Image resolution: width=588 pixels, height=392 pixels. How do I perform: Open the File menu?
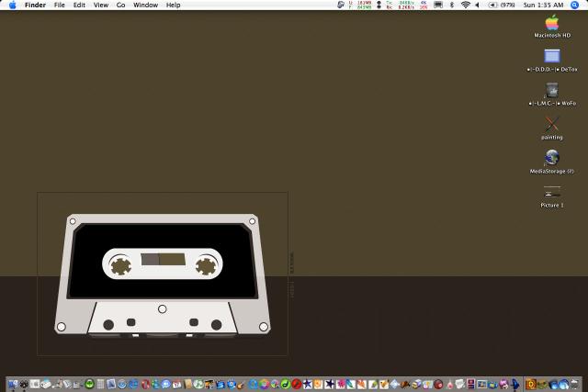pyautogui.click(x=59, y=5)
